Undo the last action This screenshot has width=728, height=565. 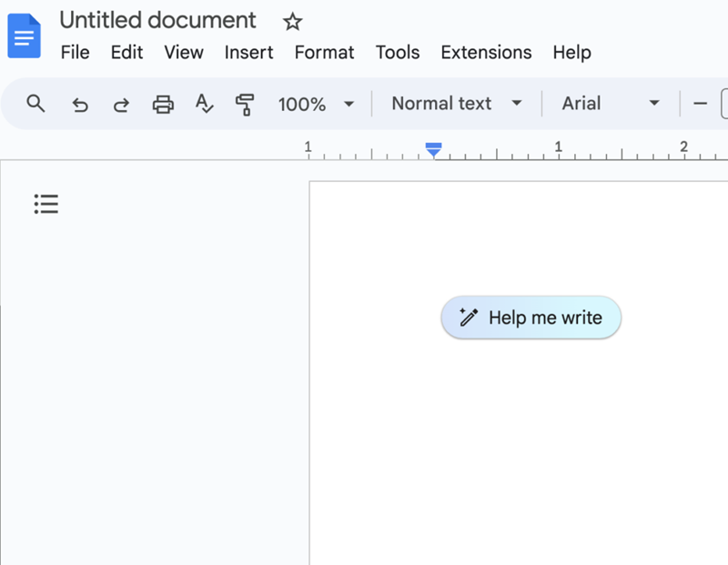pos(79,104)
